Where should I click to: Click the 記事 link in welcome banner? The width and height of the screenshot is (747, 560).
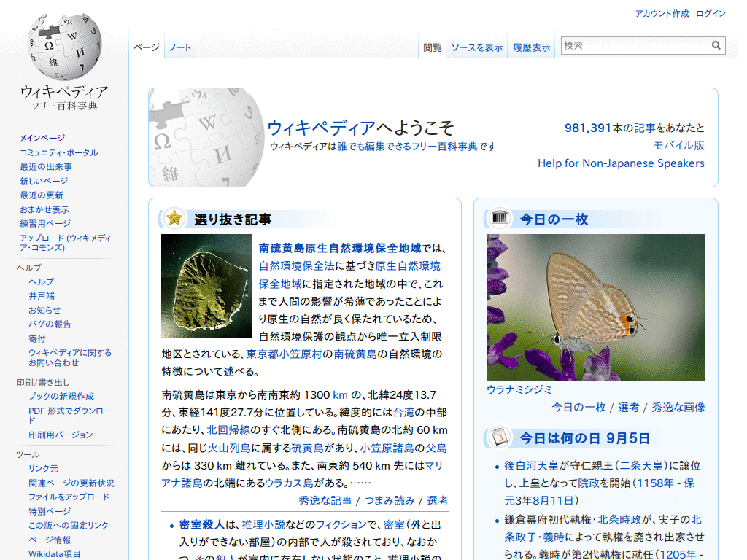click(645, 128)
